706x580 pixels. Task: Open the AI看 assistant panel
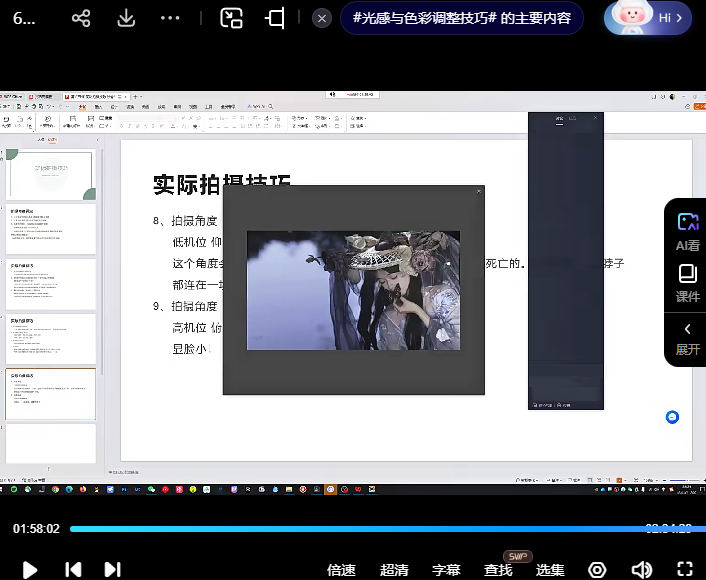click(x=687, y=231)
